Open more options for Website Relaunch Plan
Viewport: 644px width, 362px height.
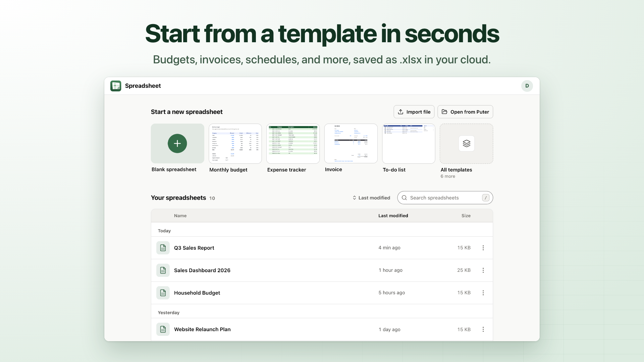pos(483,329)
